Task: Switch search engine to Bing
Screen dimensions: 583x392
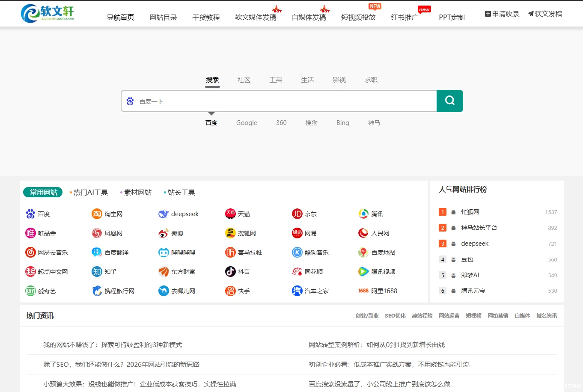Action: (x=342, y=123)
